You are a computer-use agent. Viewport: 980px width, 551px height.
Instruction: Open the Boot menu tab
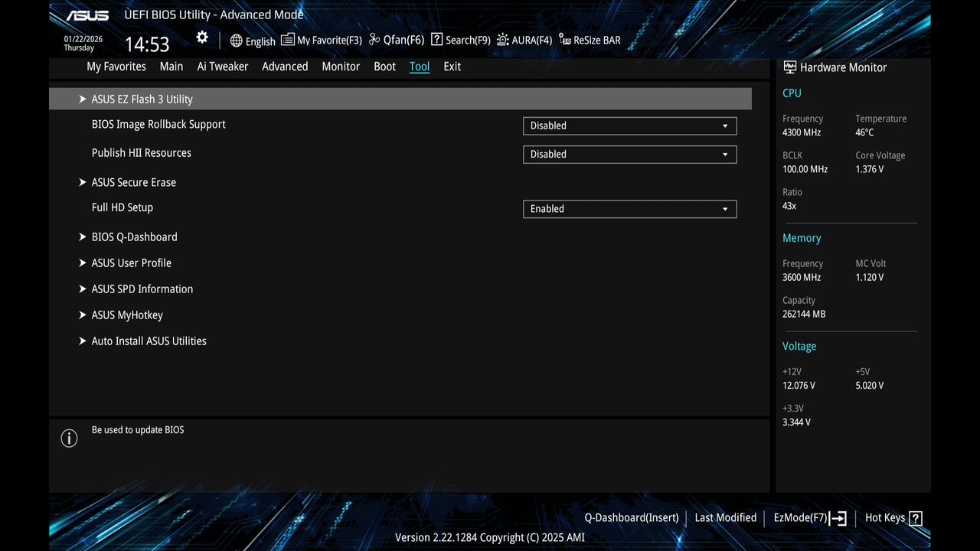(384, 67)
